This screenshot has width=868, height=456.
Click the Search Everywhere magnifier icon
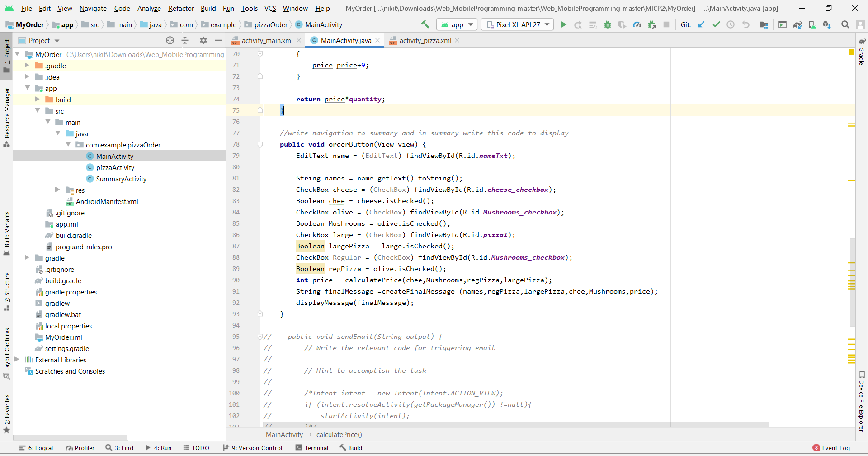click(x=845, y=24)
